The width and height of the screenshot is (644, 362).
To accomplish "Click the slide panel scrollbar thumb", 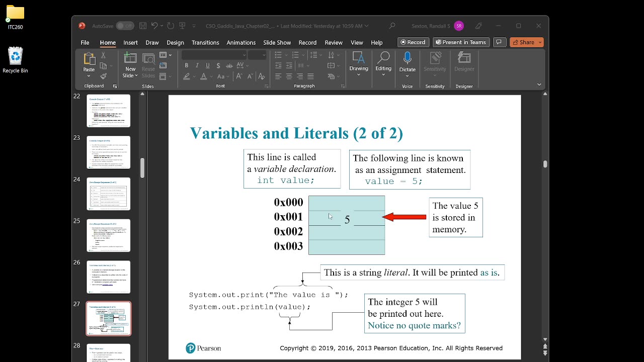I will (x=142, y=168).
